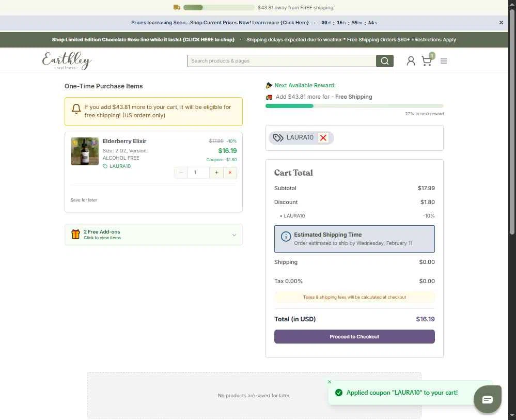Click the Elderberry Elixir quantity field
Image resolution: width=516 pixels, height=420 pixels.
click(198, 173)
